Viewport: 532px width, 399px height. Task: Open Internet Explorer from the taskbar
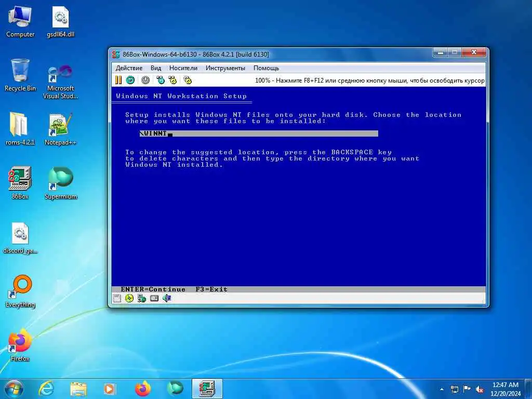tap(46, 389)
